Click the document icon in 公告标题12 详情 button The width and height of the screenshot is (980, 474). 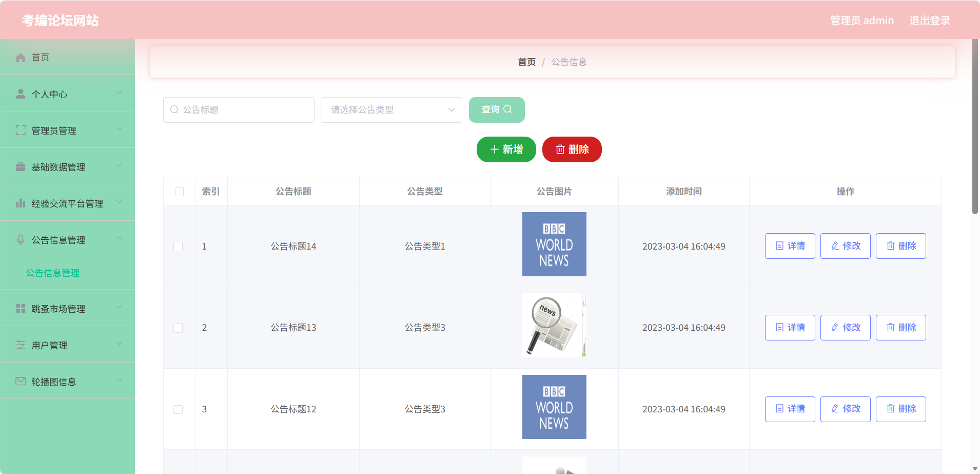coord(780,409)
